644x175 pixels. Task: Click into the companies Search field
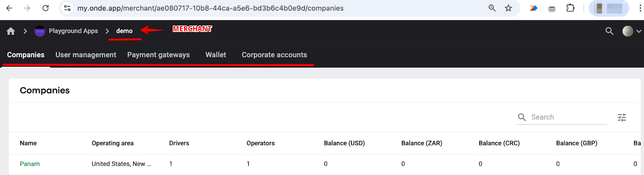tap(568, 117)
